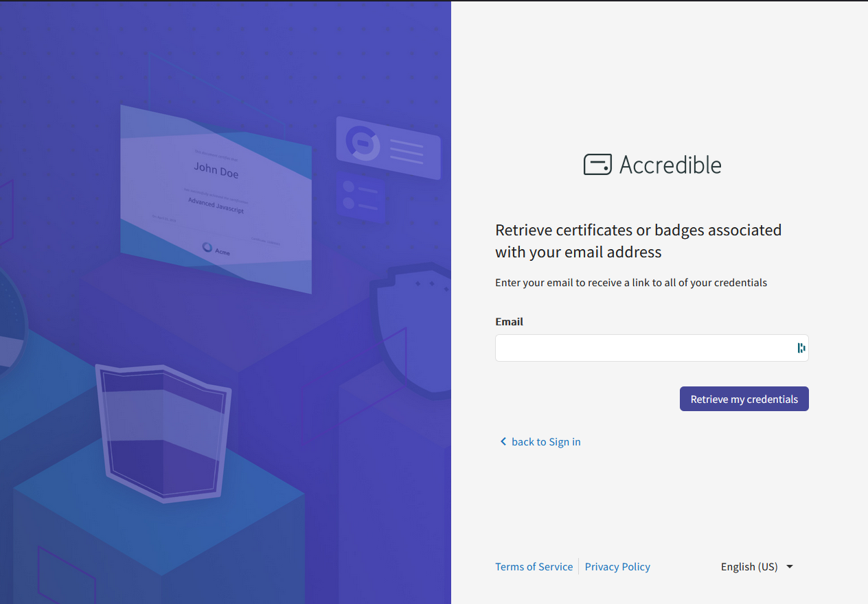
Task: Click the "Enter your email to receive" instruction text
Action: click(631, 282)
